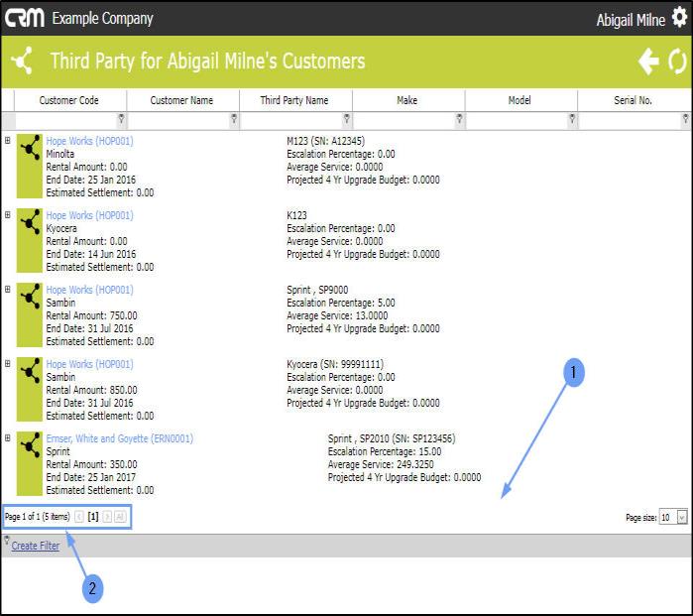Open the Serial No. filter icon
Viewport: 693px width, 616px height.
pyautogui.click(x=685, y=118)
